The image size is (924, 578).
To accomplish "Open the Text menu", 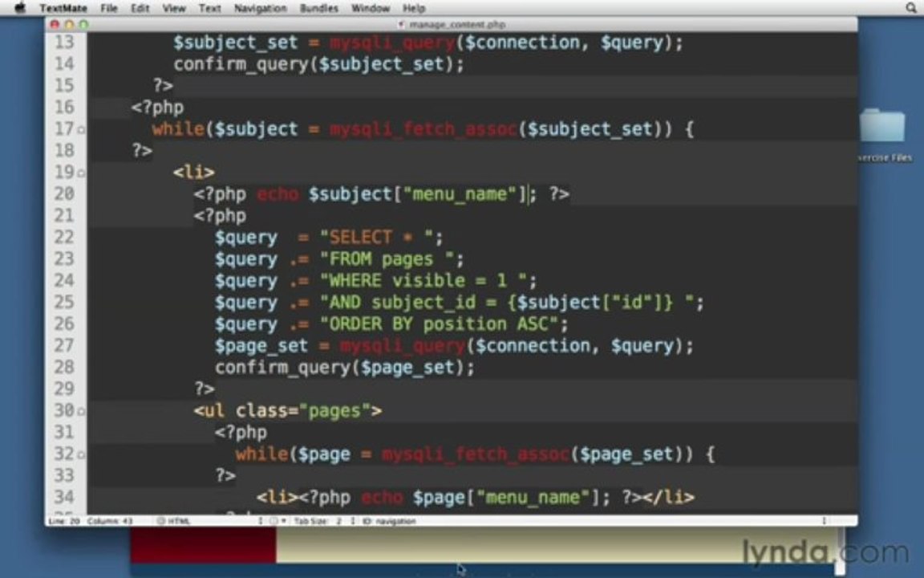I will click(210, 8).
